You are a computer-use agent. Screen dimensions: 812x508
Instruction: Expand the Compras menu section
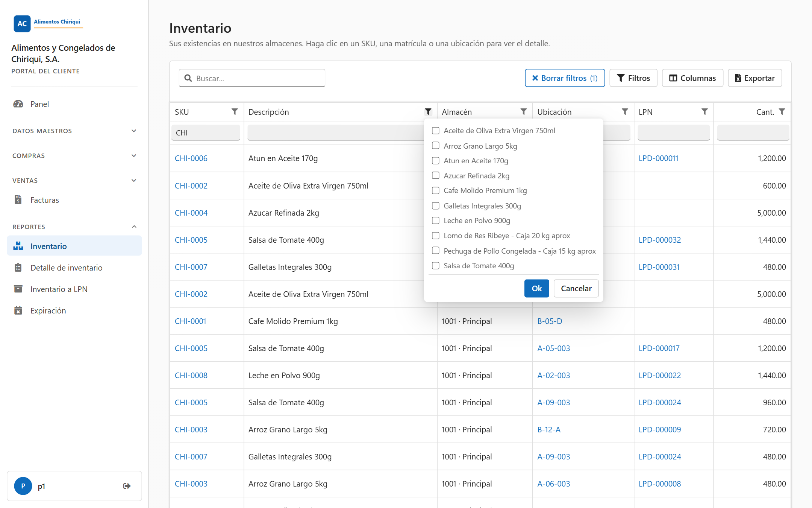click(x=74, y=156)
